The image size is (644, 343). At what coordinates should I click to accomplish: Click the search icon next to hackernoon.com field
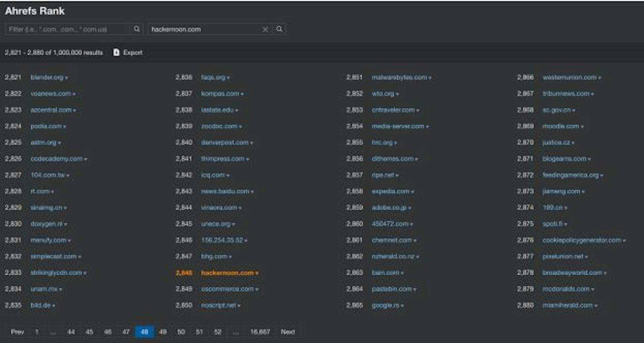tap(279, 29)
